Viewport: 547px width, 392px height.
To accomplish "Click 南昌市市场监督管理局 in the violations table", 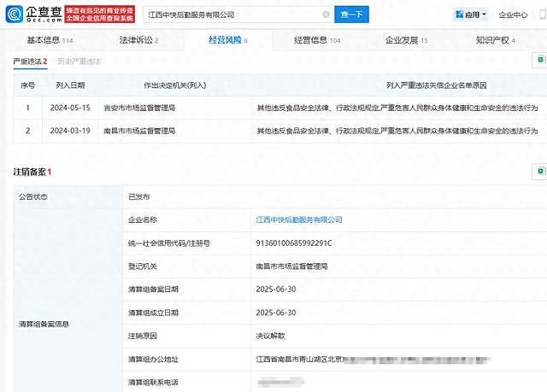I will [x=139, y=131].
